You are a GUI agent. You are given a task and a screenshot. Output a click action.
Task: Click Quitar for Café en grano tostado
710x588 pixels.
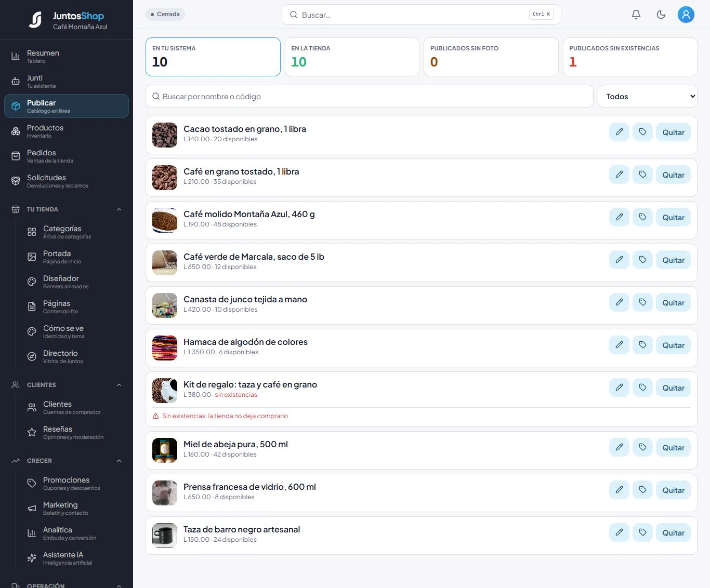pos(673,175)
